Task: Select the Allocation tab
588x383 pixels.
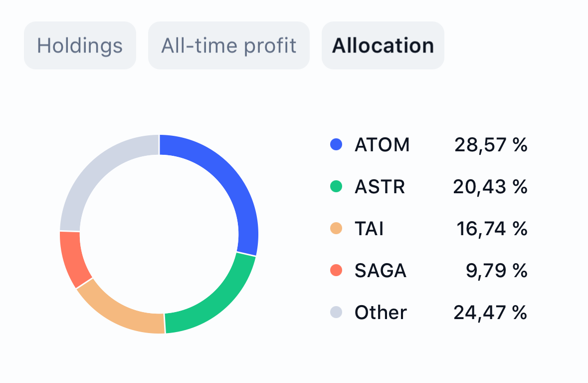Action: tap(383, 45)
